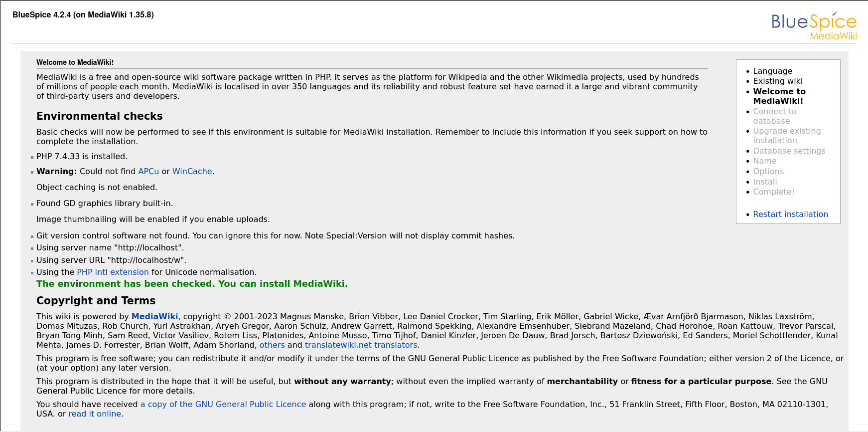Select 'Options' sidebar step
868x432 pixels.
768,171
